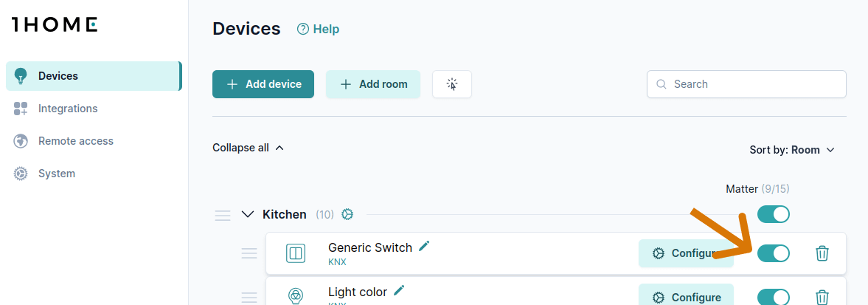Configure the Generic Switch device
The image size is (868, 305).
point(686,253)
